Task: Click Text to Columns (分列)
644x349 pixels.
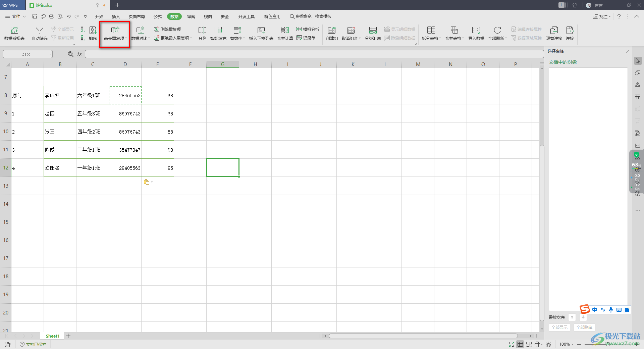Action: [x=202, y=34]
